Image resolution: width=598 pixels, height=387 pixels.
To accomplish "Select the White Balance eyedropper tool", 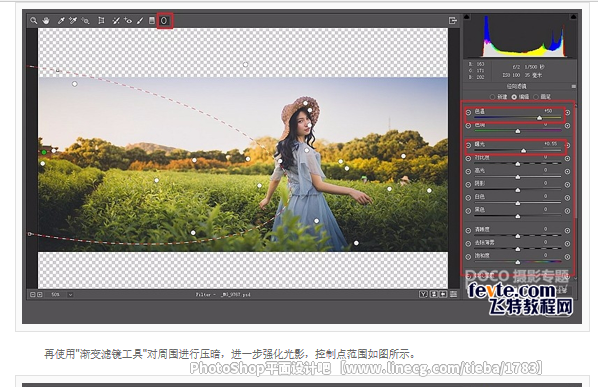I will pos(61,21).
